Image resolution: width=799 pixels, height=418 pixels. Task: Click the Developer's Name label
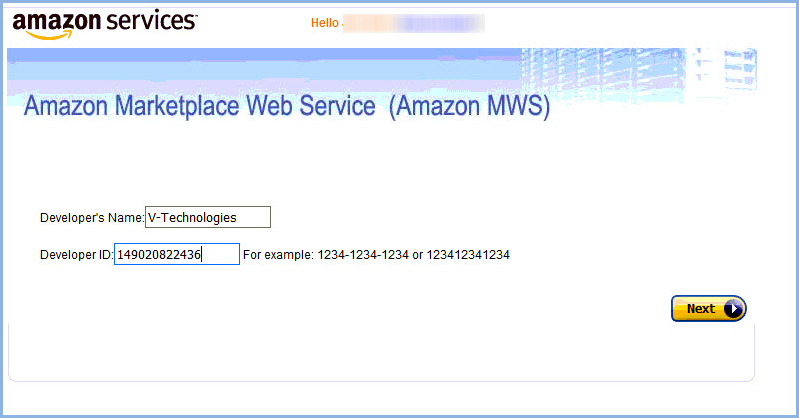click(92, 218)
